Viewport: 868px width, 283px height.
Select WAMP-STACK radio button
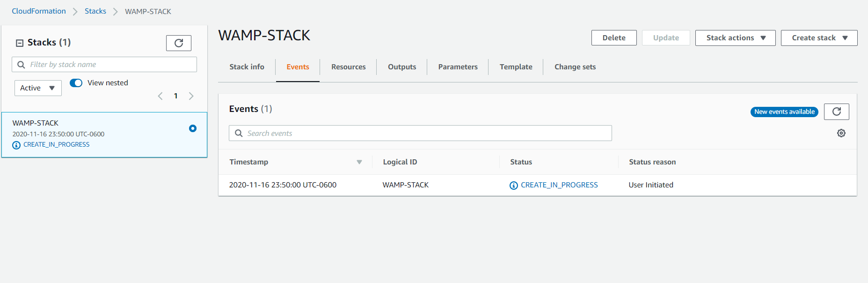click(x=193, y=128)
